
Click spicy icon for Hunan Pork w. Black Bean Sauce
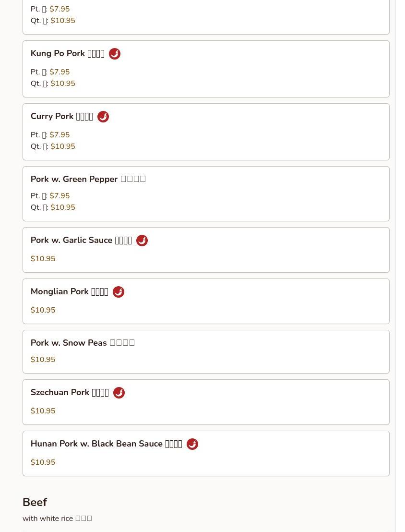point(192,444)
